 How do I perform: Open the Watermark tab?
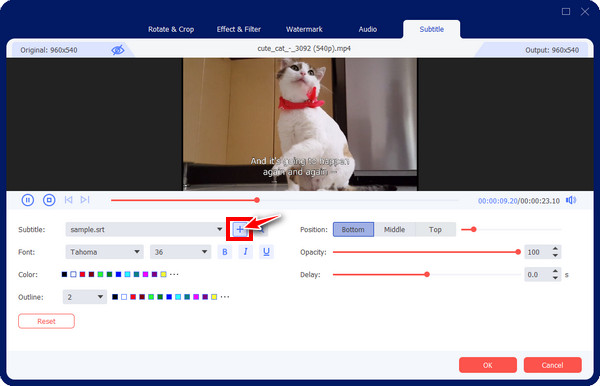(304, 29)
